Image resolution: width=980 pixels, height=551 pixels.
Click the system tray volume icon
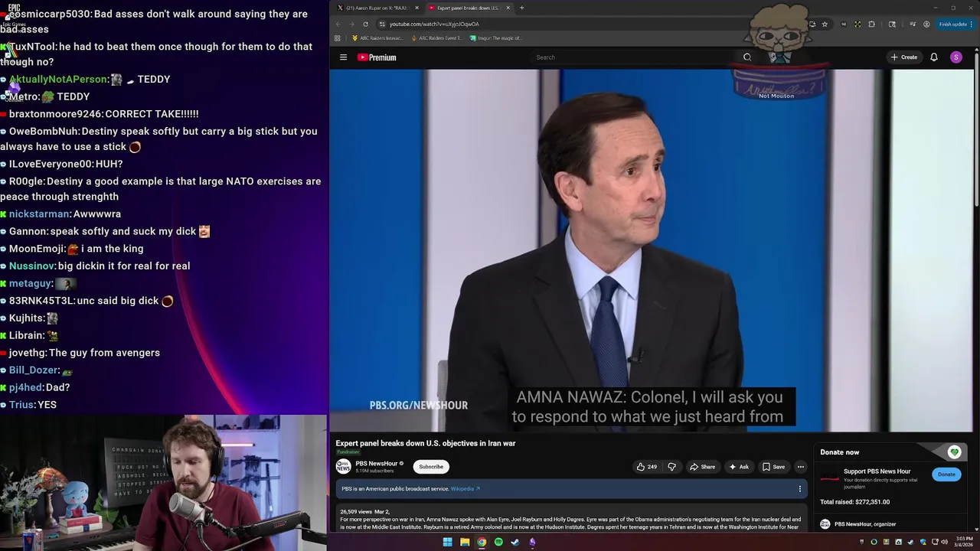945,542
